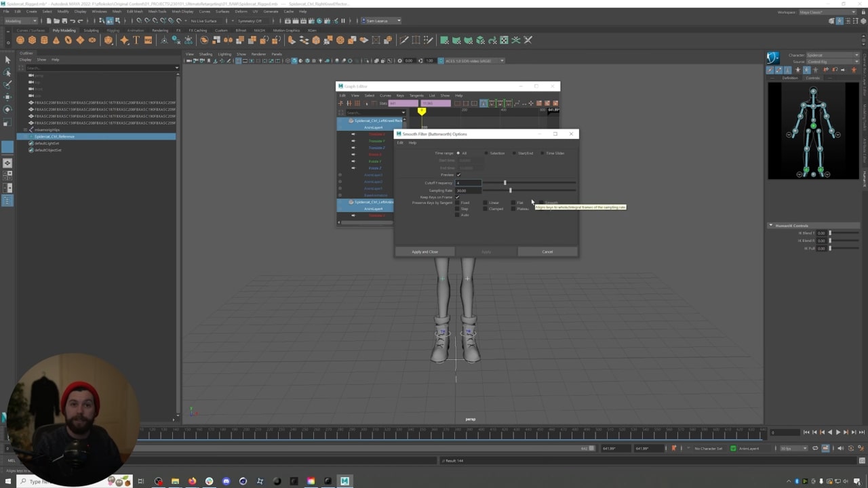Click the Cutoff Frequency slider handle
Image resolution: width=868 pixels, height=488 pixels.
505,183
